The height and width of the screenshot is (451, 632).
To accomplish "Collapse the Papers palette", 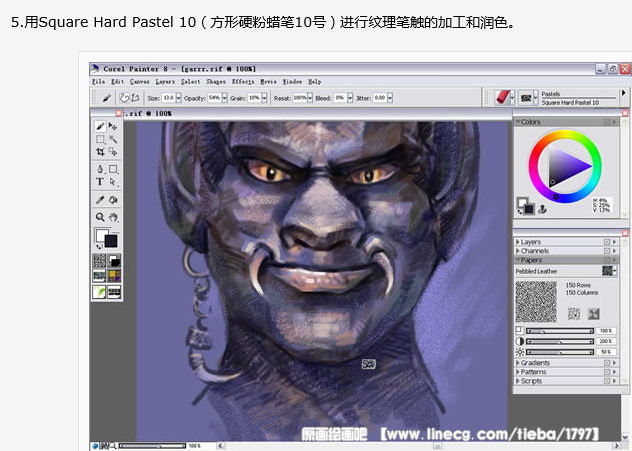I will click(518, 260).
